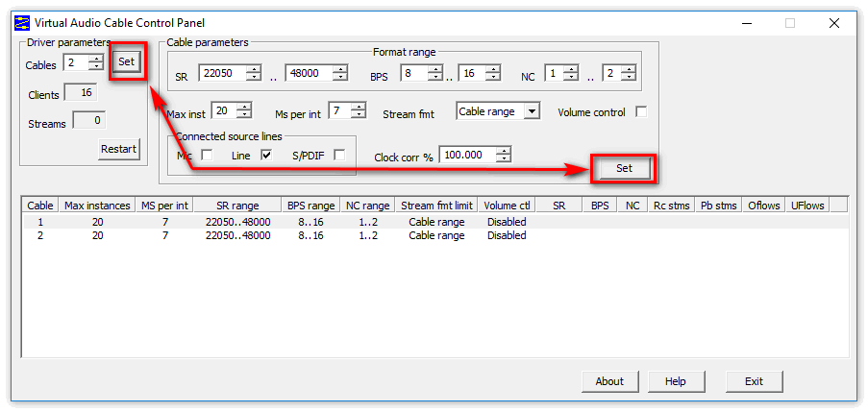
Task: Click the Cables count stepper
Action: [x=96, y=61]
